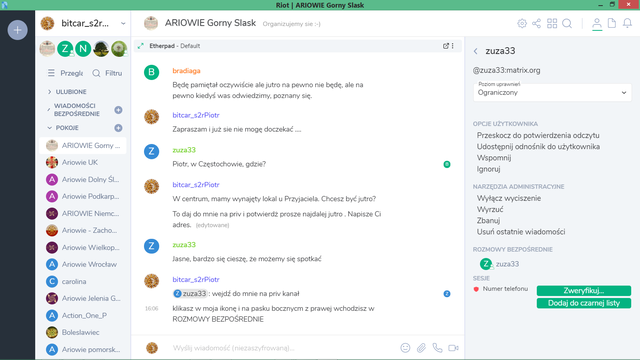
Task: Open the files panel icon
Action: tap(612, 23)
